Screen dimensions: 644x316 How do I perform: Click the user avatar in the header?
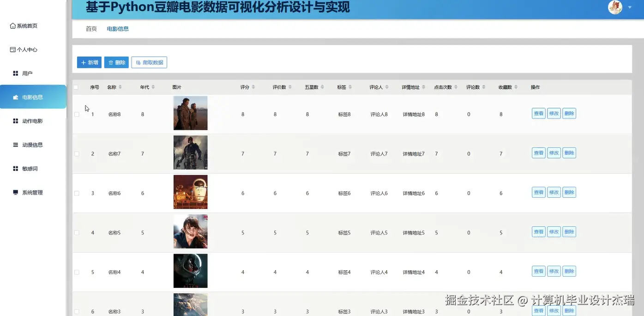pos(615,7)
